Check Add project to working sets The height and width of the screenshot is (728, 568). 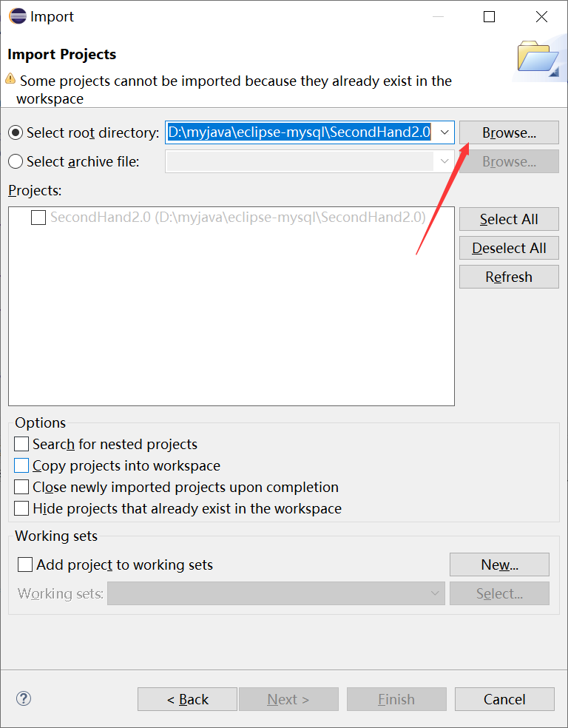click(x=25, y=564)
